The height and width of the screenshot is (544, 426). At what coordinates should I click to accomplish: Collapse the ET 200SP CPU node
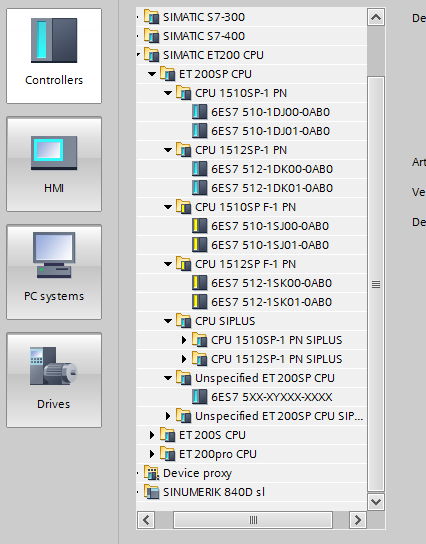[152, 74]
